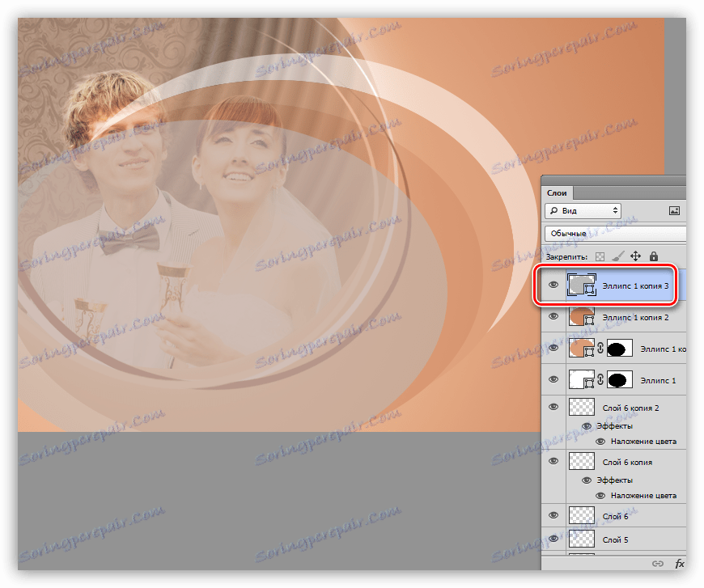Hide the Эллипс 1 копия 3 layer

pos(553,285)
